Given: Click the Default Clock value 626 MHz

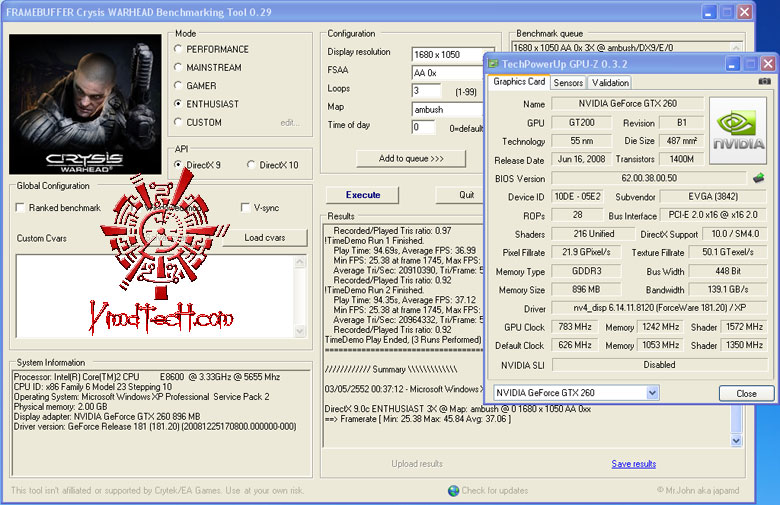Looking at the screenshot, I should coord(575,345).
